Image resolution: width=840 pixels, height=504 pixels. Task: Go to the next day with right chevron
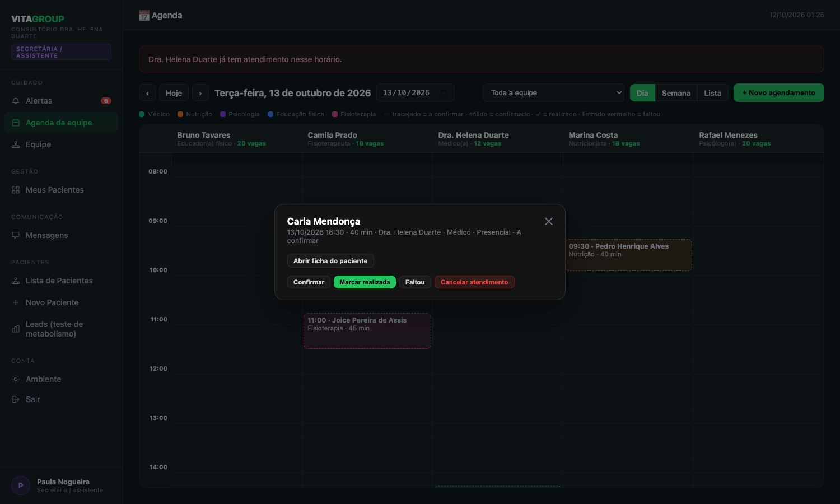point(200,93)
